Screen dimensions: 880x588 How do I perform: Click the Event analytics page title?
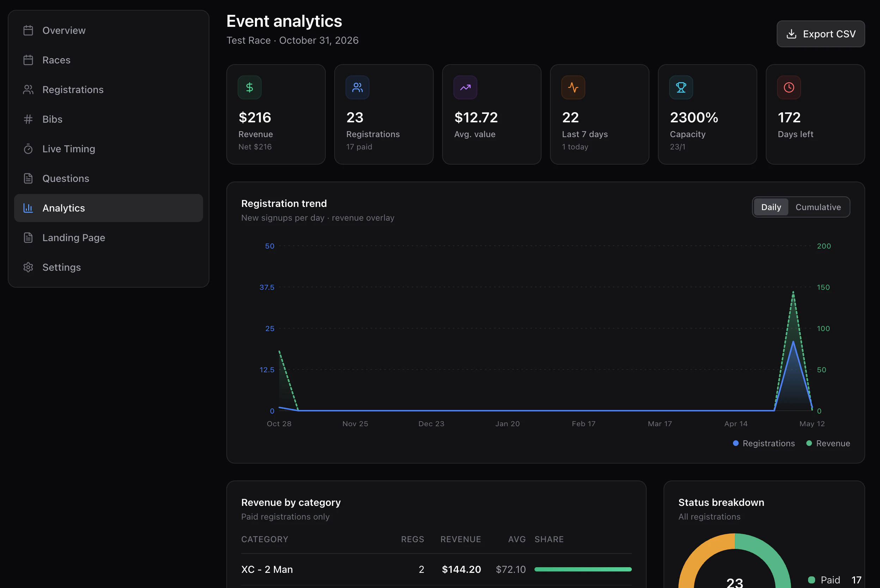(284, 21)
